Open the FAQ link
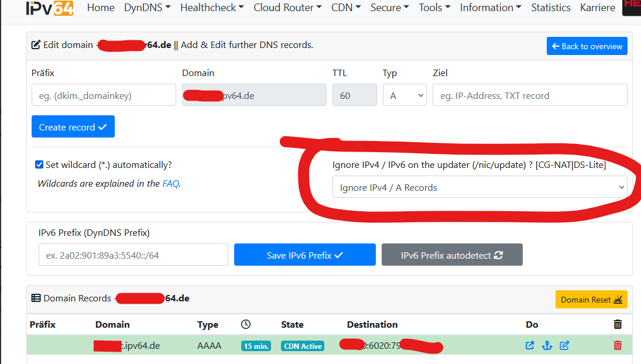Image resolution: width=641 pixels, height=364 pixels. point(170,183)
